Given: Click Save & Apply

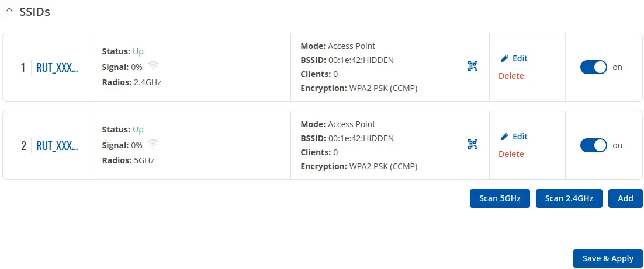Looking at the screenshot, I should (608, 258).
